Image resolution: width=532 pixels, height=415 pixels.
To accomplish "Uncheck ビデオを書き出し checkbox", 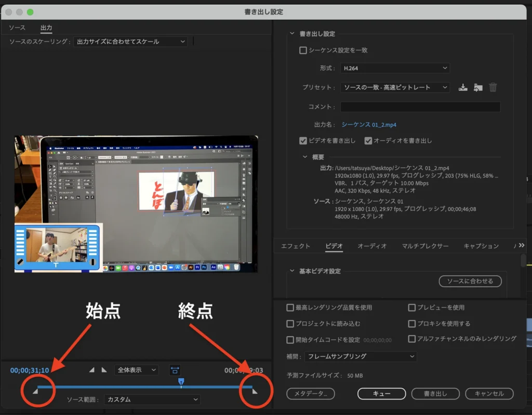I will [x=303, y=141].
